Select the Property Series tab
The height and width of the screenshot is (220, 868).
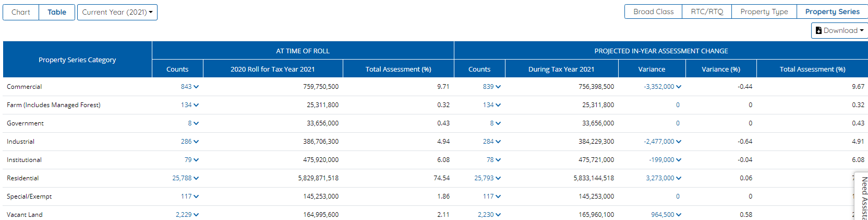(832, 11)
